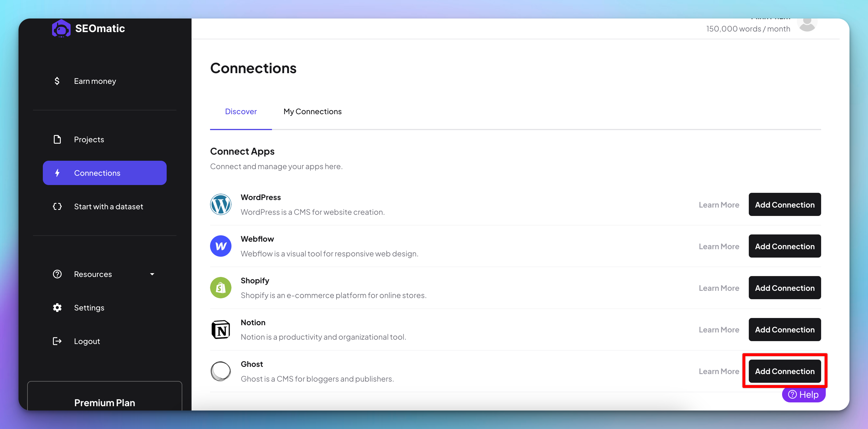Viewport: 868px width, 429px height.
Task: Click the Ghost description text
Action: coord(317,379)
